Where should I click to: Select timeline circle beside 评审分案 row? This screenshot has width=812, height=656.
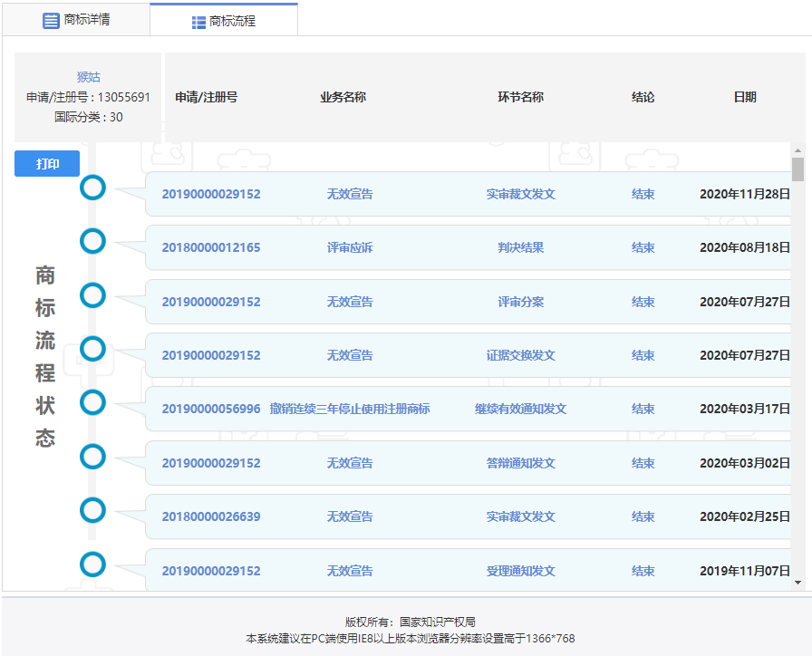tap(93, 295)
